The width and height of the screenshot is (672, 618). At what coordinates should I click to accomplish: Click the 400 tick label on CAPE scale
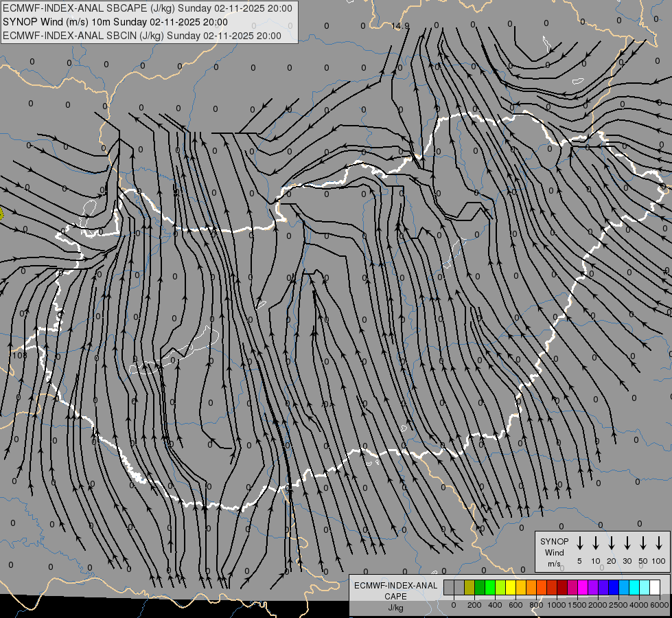(495, 605)
